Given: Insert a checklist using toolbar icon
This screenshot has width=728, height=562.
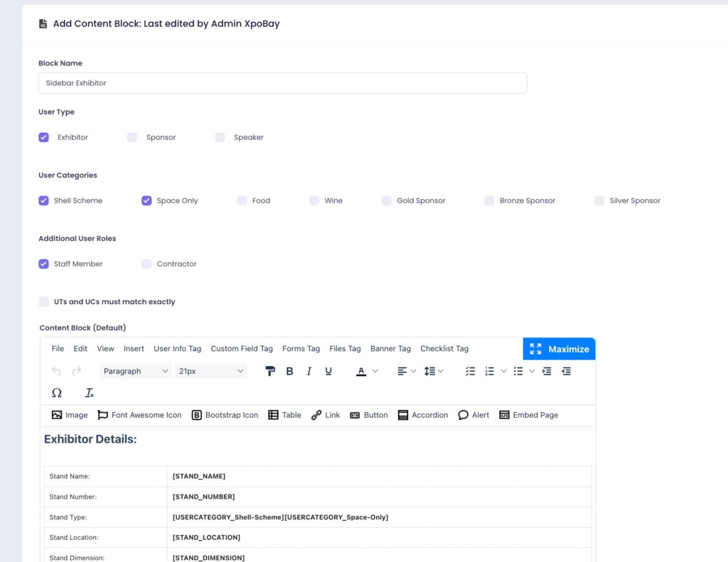Looking at the screenshot, I should (x=470, y=371).
